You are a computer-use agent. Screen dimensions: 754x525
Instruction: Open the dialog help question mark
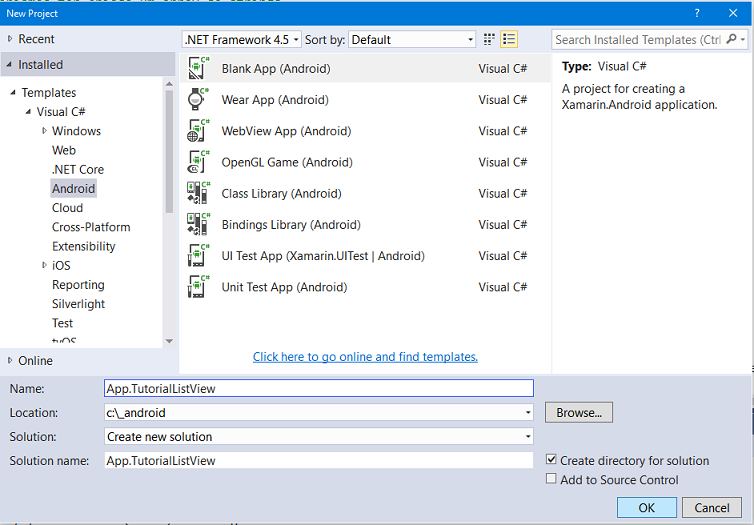pos(697,13)
